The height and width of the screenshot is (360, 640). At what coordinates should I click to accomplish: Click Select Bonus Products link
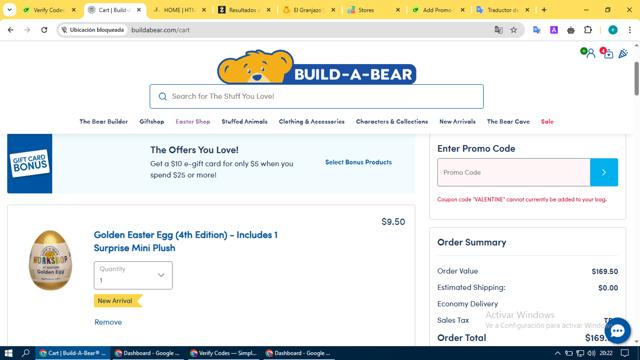click(358, 162)
